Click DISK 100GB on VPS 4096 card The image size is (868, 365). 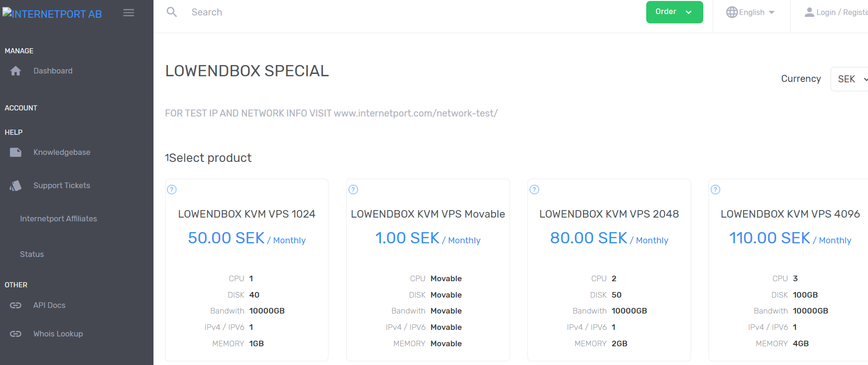(x=795, y=295)
